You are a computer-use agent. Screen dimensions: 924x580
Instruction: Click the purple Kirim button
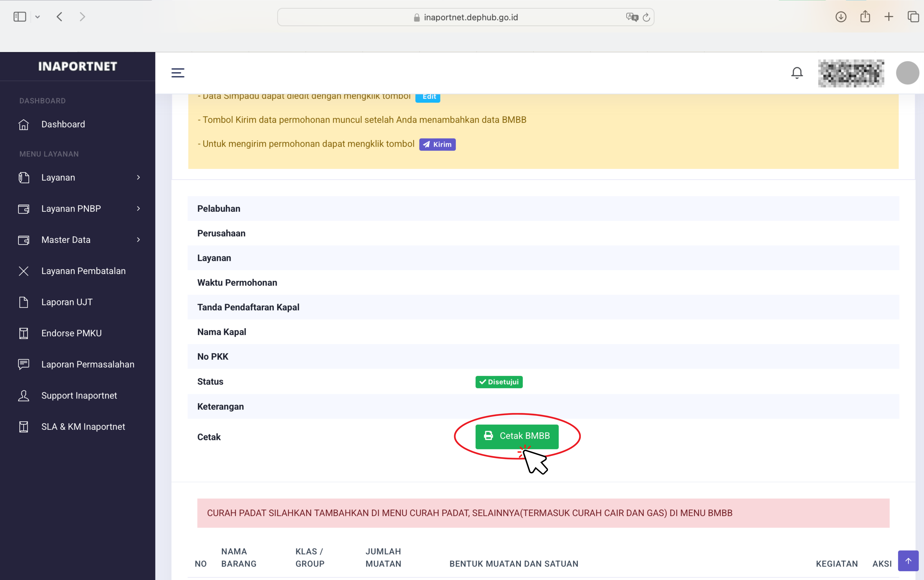pos(437,145)
